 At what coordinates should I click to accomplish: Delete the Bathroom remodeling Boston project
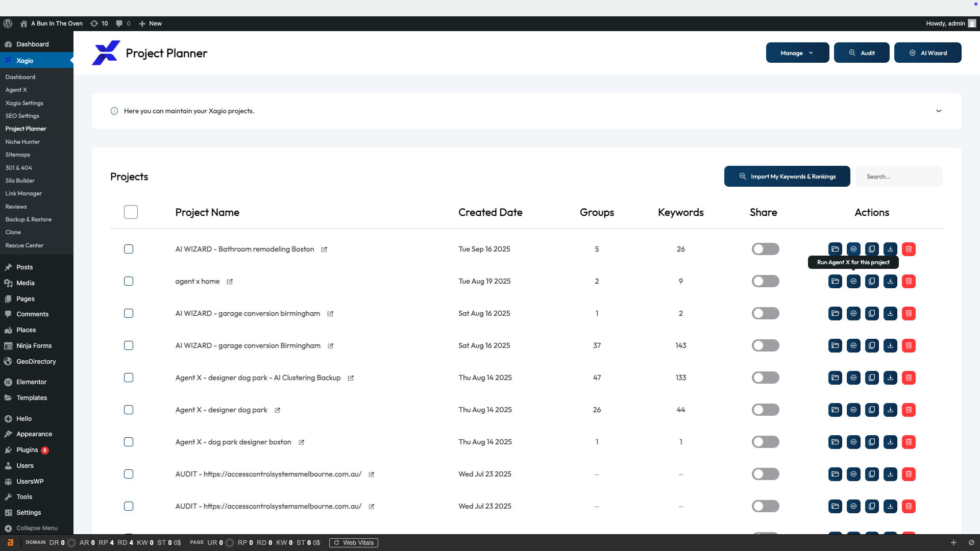coord(909,249)
